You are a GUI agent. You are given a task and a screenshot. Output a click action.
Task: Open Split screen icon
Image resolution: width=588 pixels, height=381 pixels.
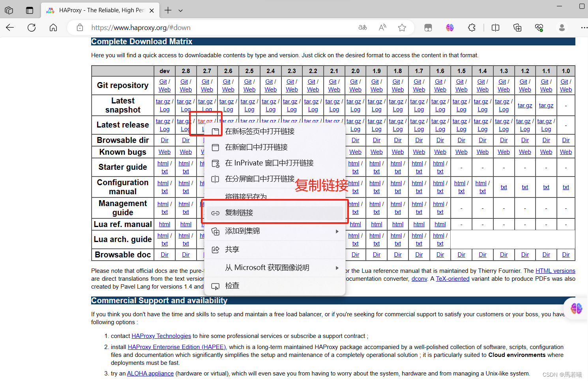pos(496,28)
